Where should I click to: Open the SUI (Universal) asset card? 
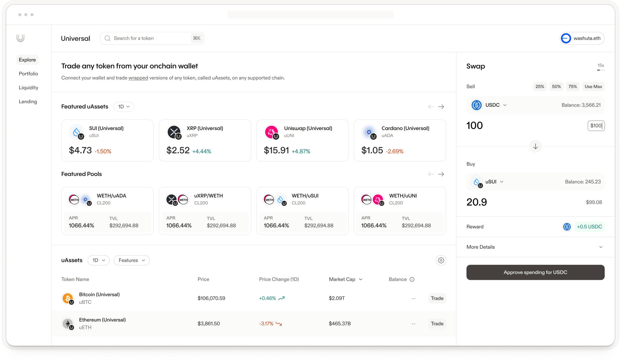pyautogui.click(x=107, y=140)
